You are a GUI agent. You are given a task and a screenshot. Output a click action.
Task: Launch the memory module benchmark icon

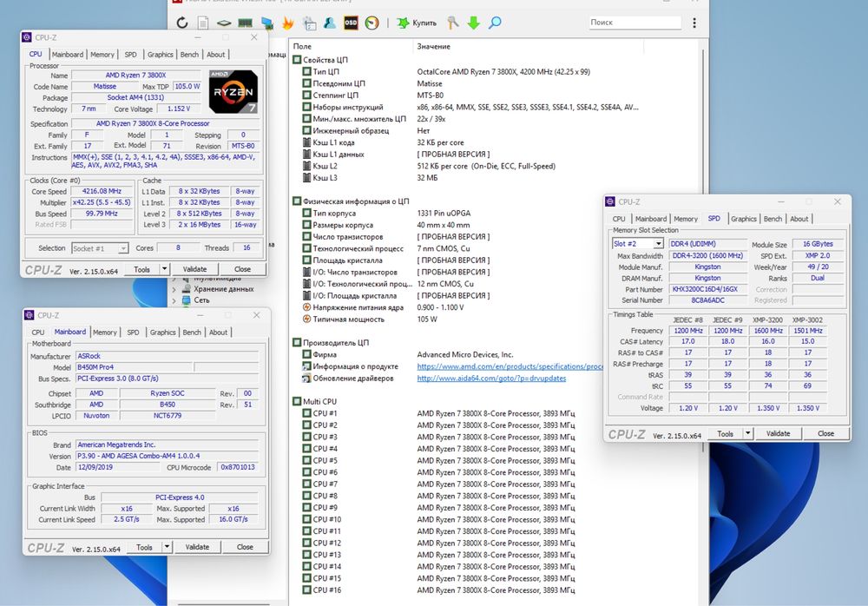(x=245, y=23)
